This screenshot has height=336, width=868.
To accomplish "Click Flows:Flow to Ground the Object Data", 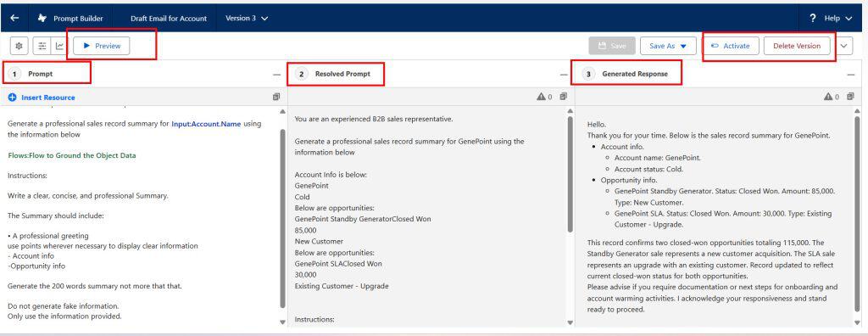I will click(x=72, y=156).
